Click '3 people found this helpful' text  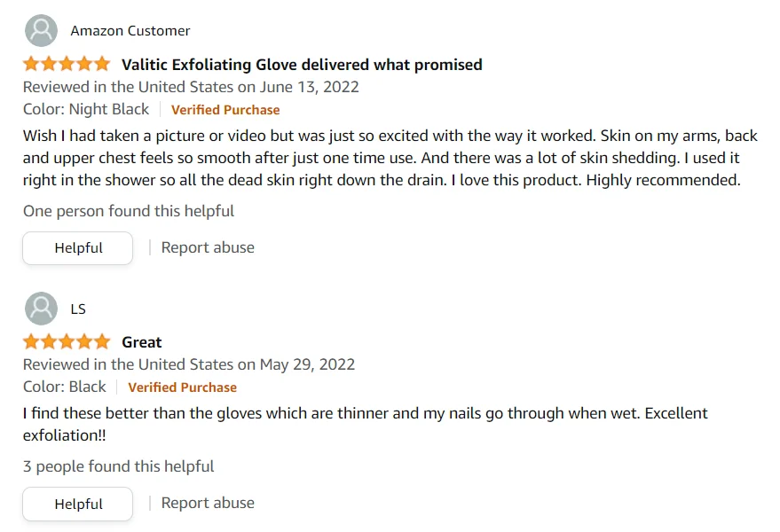(119, 466)
